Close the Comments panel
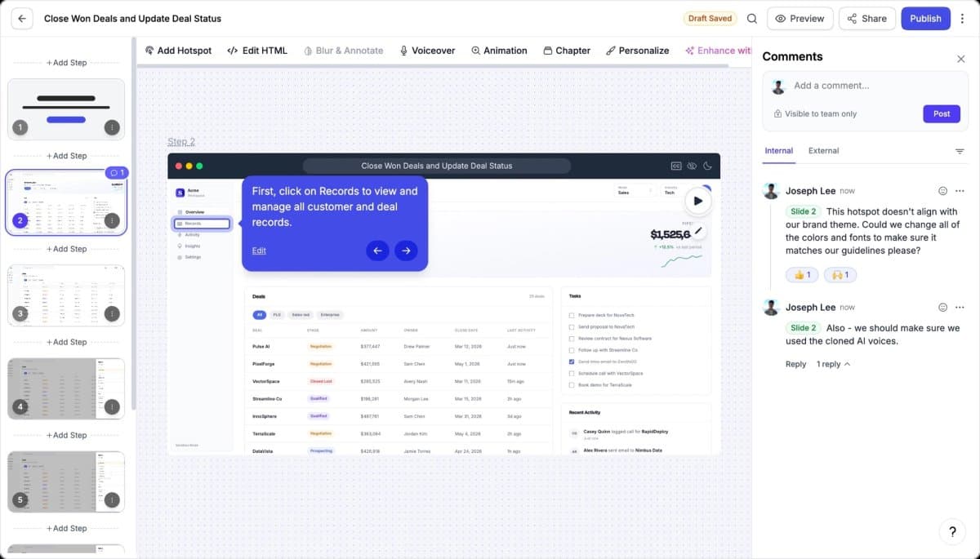The width and height of the screenshot is (980, 559). coord(960,59)
